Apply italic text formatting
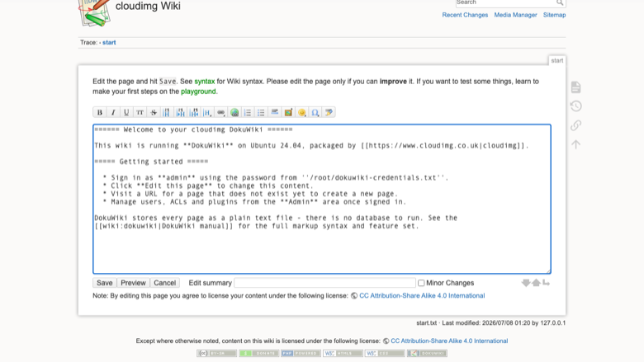The width and height of the screenshot is (644, 362). click(x=113, y=112)
